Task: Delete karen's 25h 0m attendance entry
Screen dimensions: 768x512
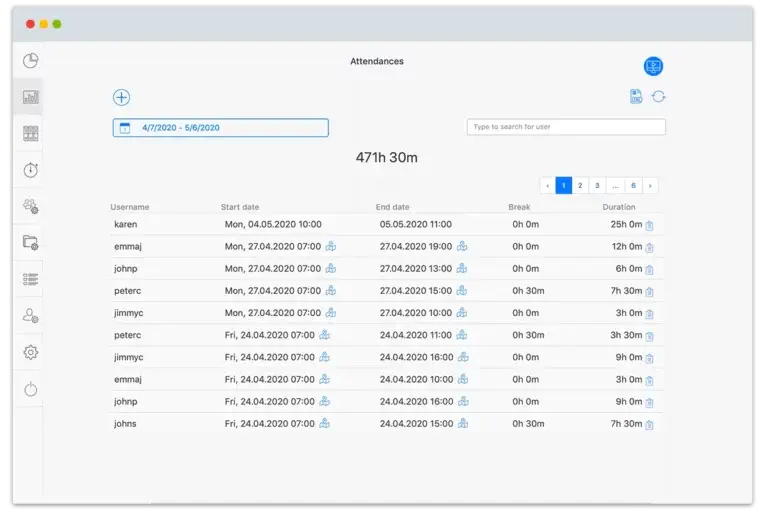Action: [649, 225]
